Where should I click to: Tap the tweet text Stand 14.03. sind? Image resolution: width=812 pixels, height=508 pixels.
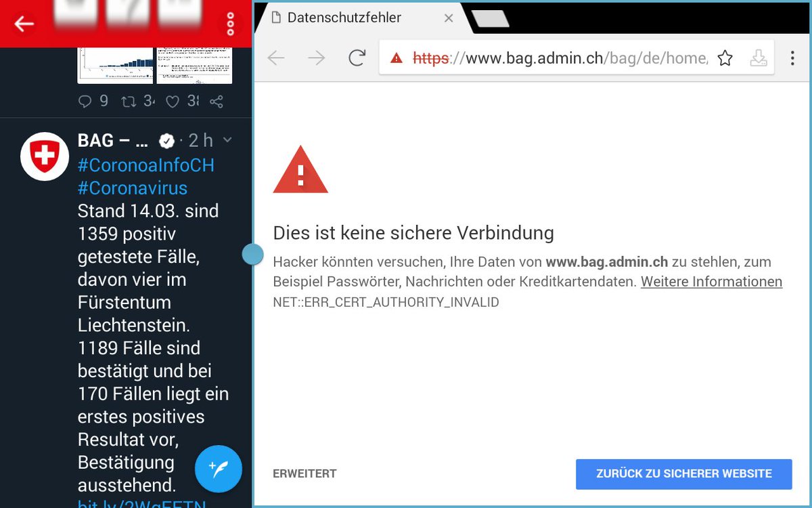tap(148, 211)
